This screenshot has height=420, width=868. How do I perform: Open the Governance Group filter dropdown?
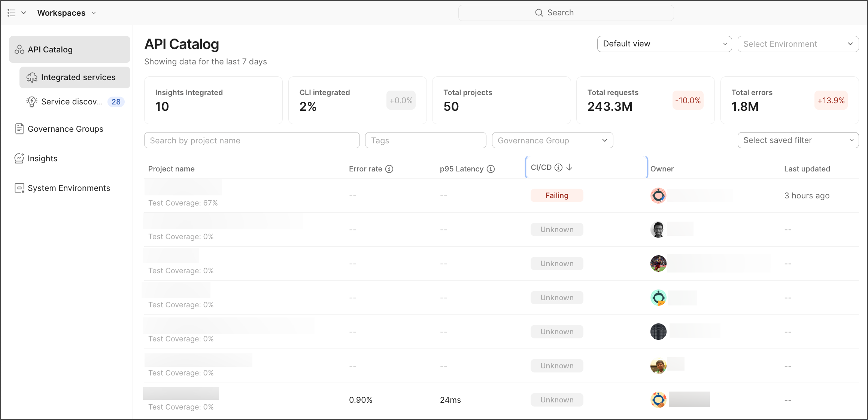pos(552,140)
